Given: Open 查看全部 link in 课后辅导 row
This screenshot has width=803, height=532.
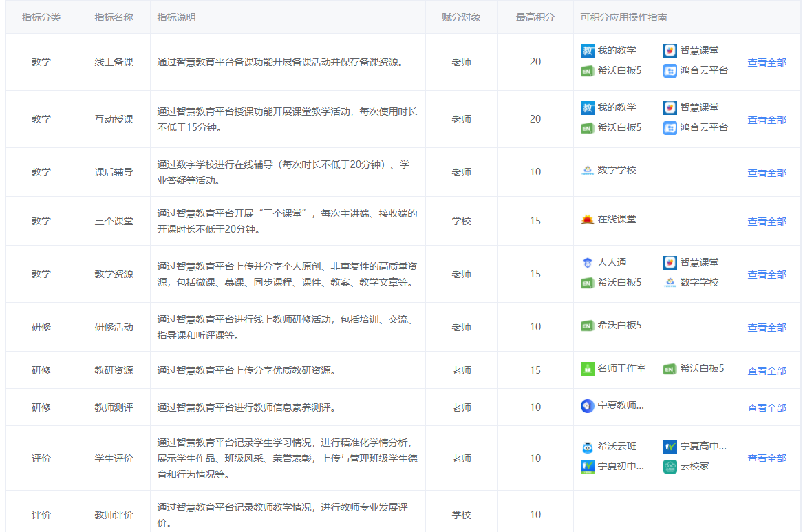Looking at the screenshot, I should click(767, 173).
